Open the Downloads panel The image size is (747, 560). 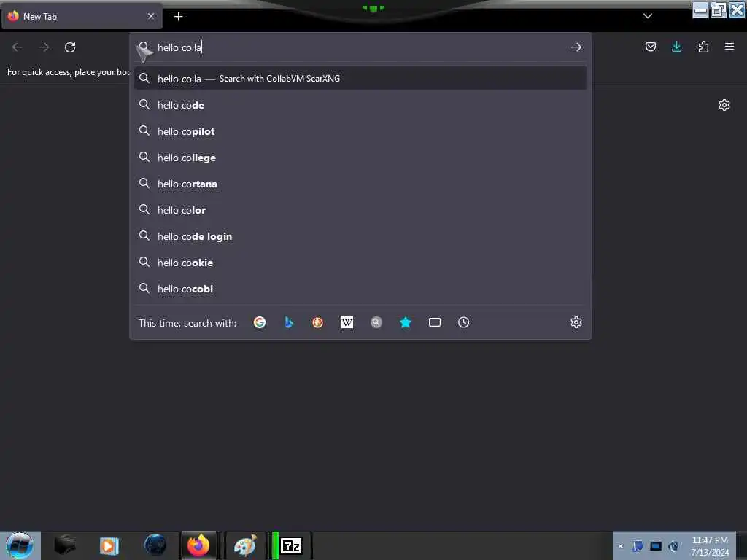(676, 47)
